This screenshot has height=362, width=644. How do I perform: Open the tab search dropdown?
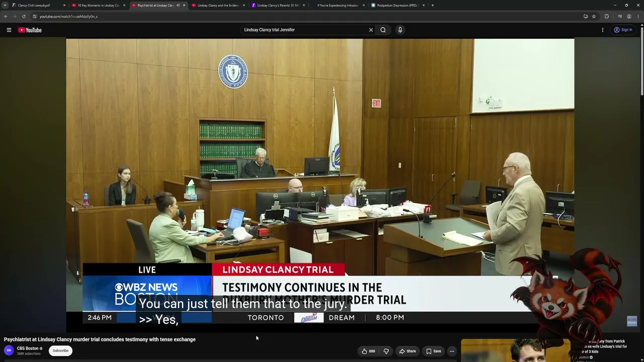click(5, 6)
